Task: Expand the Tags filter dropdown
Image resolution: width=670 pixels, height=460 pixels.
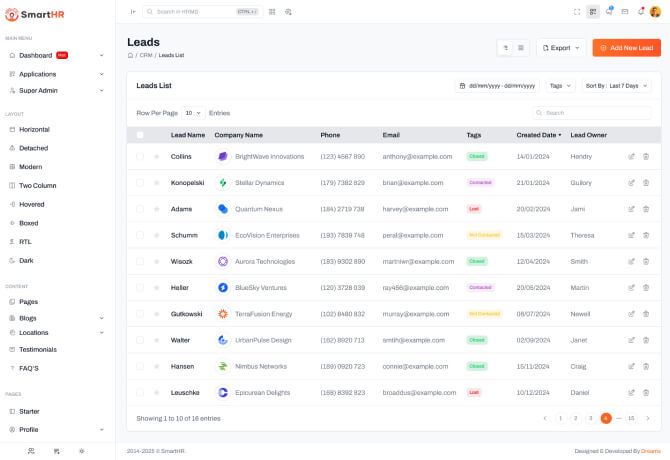Action: point(560,86)
